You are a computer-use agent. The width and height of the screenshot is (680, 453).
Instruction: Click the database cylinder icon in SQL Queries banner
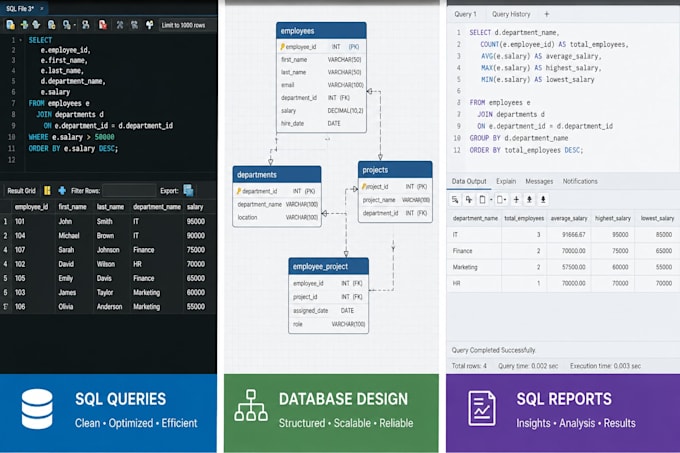[x=37, y=409]
